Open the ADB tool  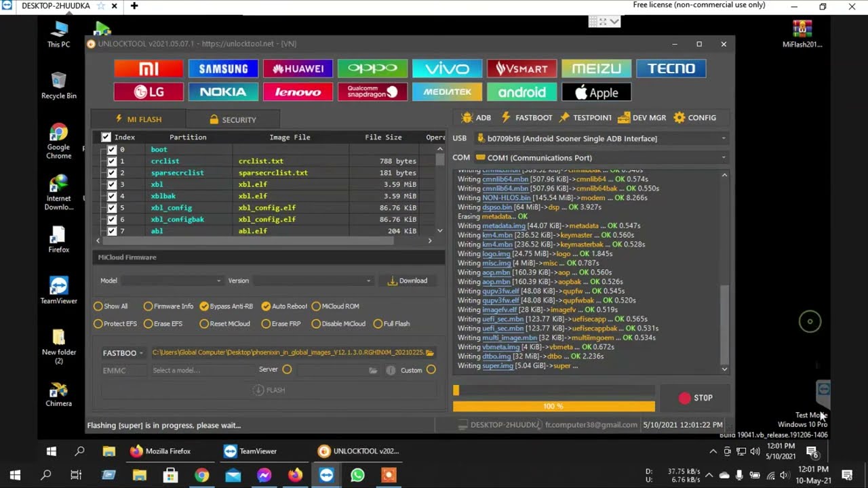(476, 118)
